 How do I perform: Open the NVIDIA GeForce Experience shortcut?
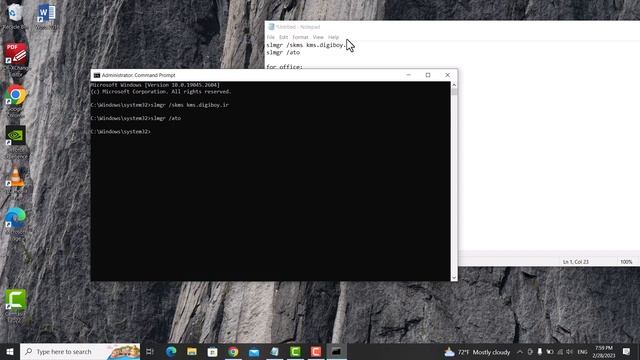(x=16, y=141)
